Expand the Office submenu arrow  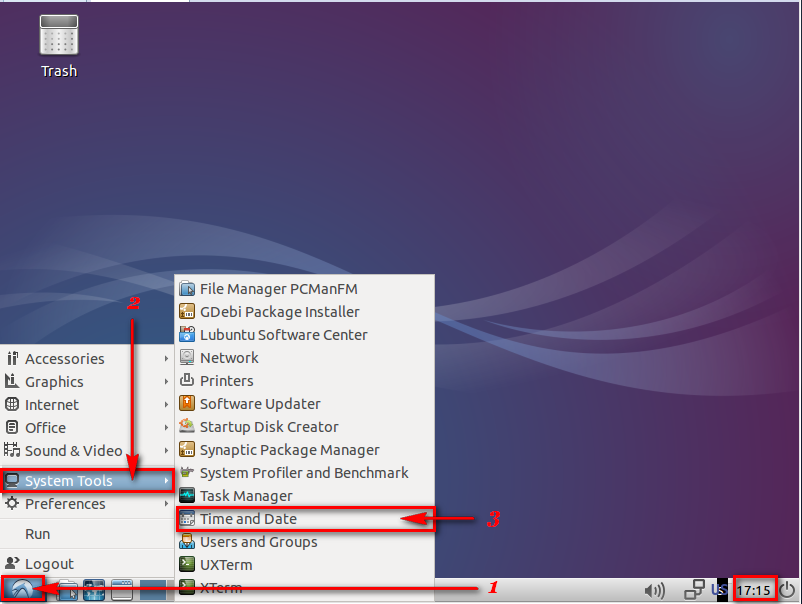pyautogui.click(x=166, y=428)
